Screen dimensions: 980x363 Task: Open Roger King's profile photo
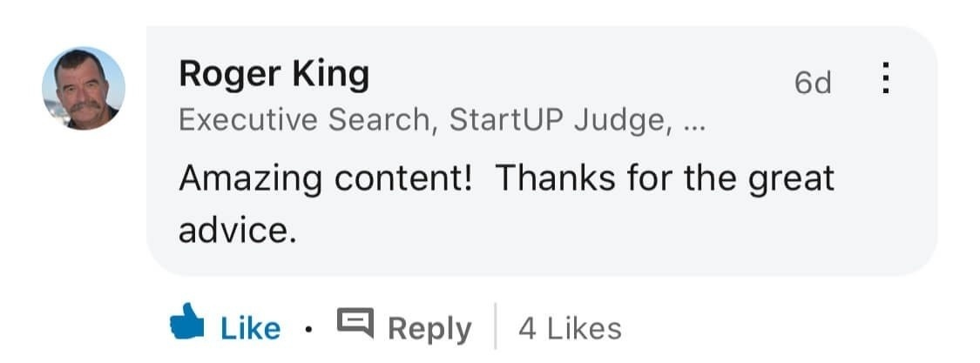coord(84,88)
